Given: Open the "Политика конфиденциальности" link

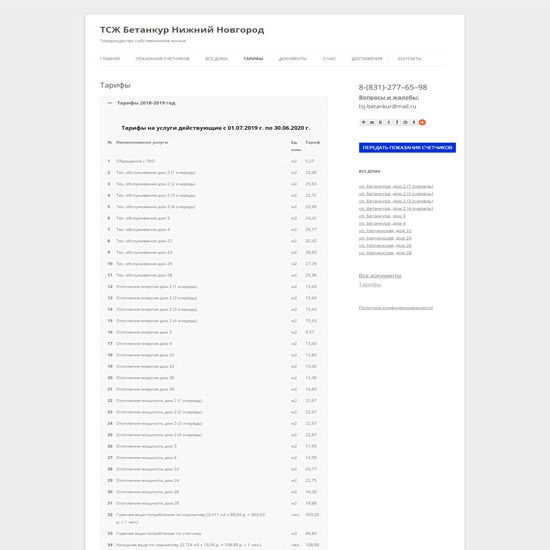Looking at the screenshot, I should [396, 308].
